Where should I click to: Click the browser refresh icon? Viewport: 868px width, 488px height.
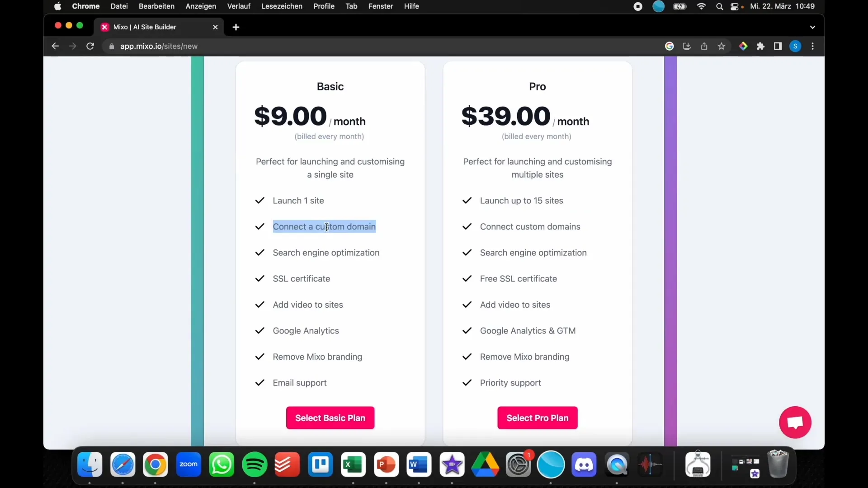pos(90,46)
